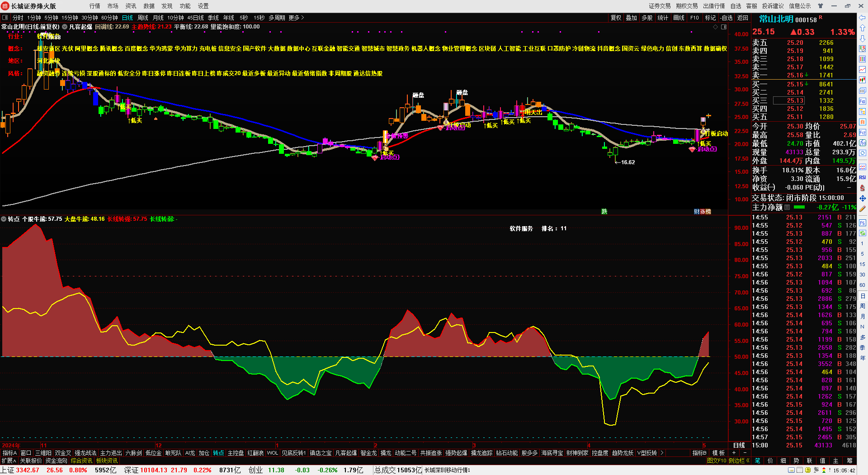Expand the 更多 period options

click(x=296, y=18)
